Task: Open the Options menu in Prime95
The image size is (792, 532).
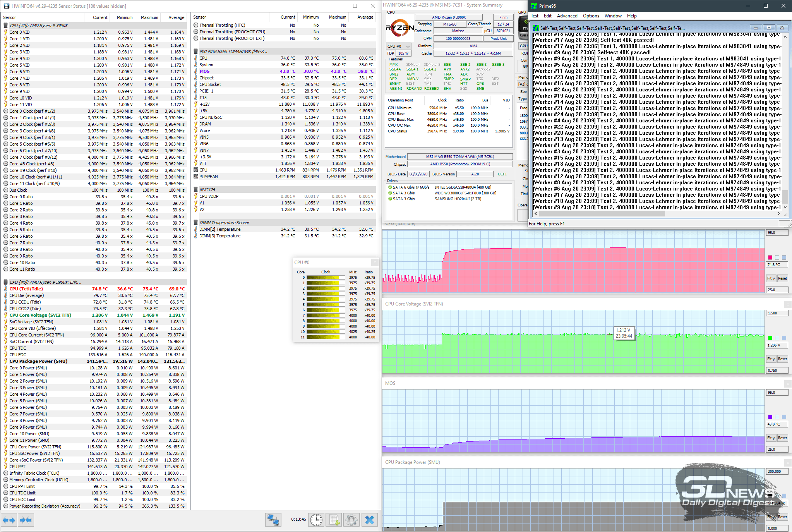Action: click(x=591, y=16)
